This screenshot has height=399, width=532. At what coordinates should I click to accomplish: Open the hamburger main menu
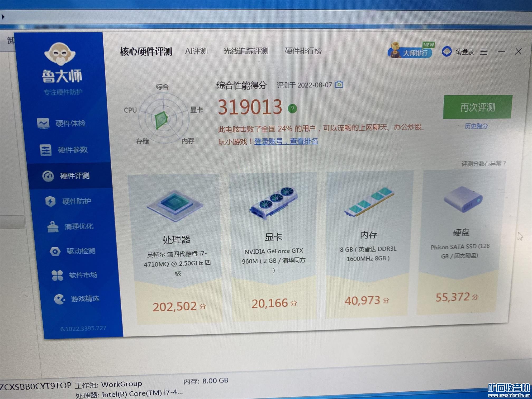tap(484, 51)
